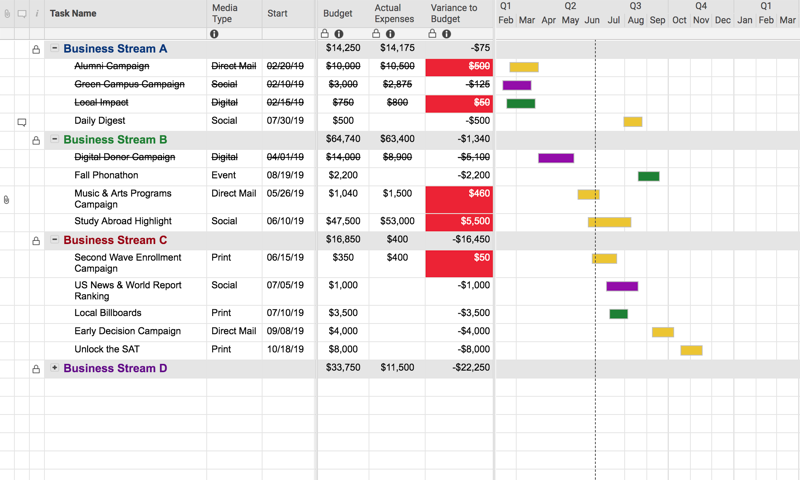Click the Study Abroad Highlight task name
The height and width of the screenshot is (480, 800).
click(x=122, y=222)
